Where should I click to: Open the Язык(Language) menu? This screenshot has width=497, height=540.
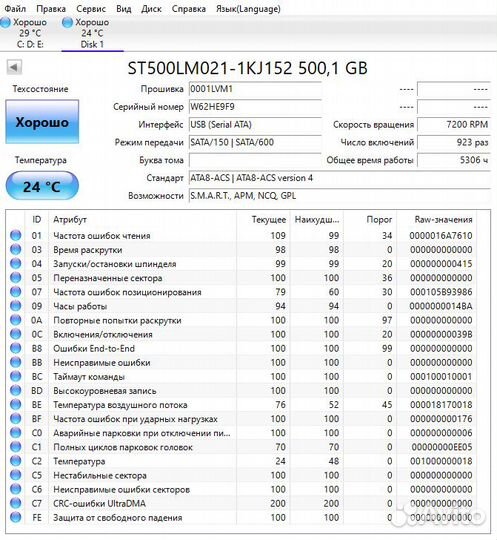point(248,9)
